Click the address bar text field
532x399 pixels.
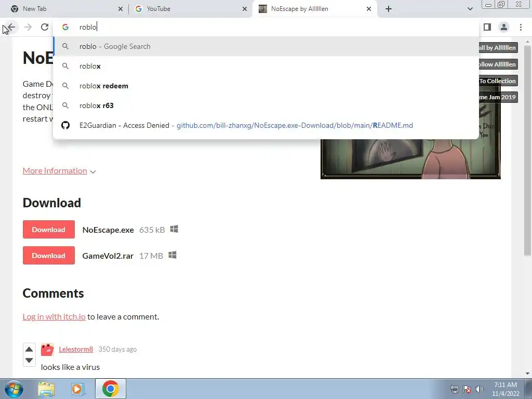pos(266,27)
